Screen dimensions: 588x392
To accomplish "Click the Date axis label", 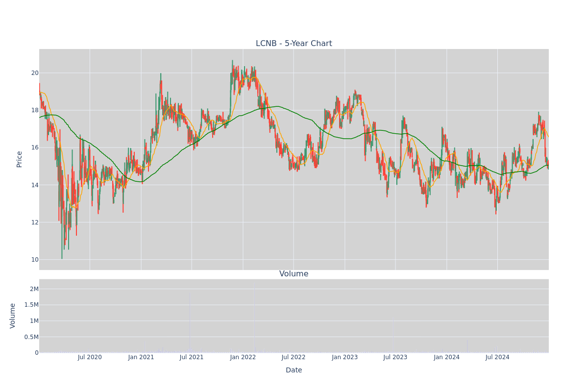I will coord(294,370).
